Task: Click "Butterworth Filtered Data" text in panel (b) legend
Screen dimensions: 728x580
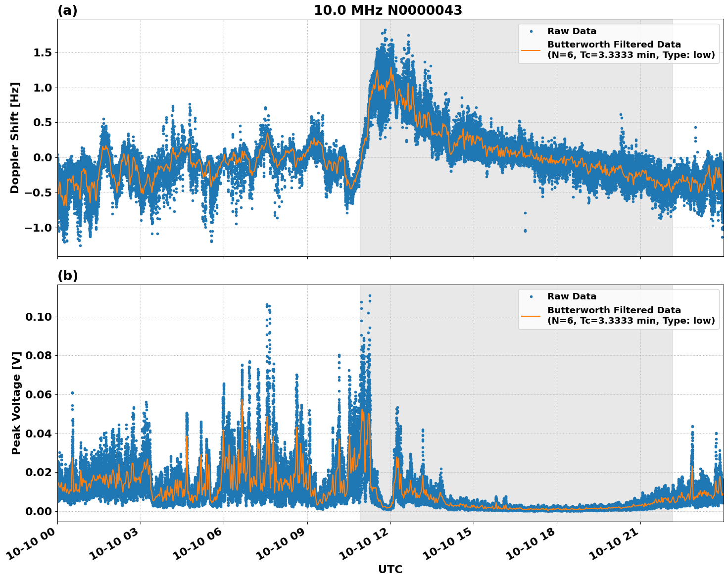Action: click(x=614, y=310)
